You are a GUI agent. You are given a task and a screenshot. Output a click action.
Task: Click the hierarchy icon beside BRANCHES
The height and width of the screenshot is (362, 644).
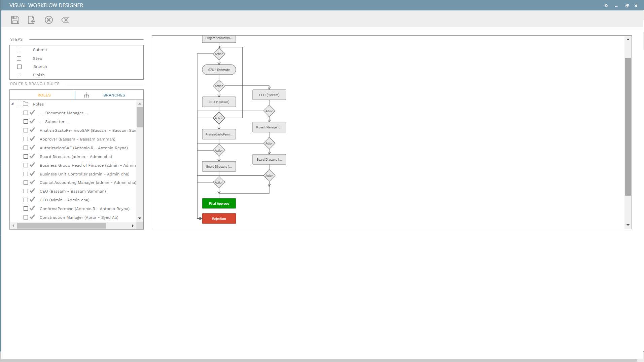[86, 95]
